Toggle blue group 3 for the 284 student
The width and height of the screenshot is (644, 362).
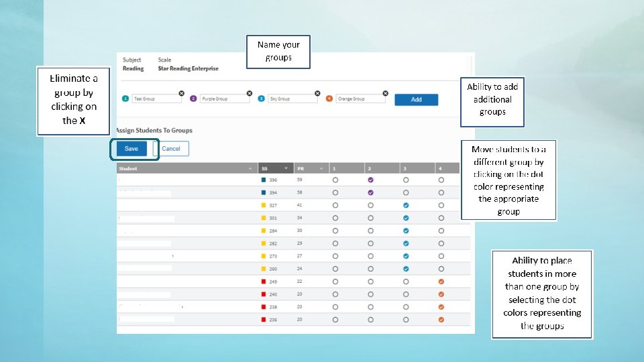tap(406, 231)
